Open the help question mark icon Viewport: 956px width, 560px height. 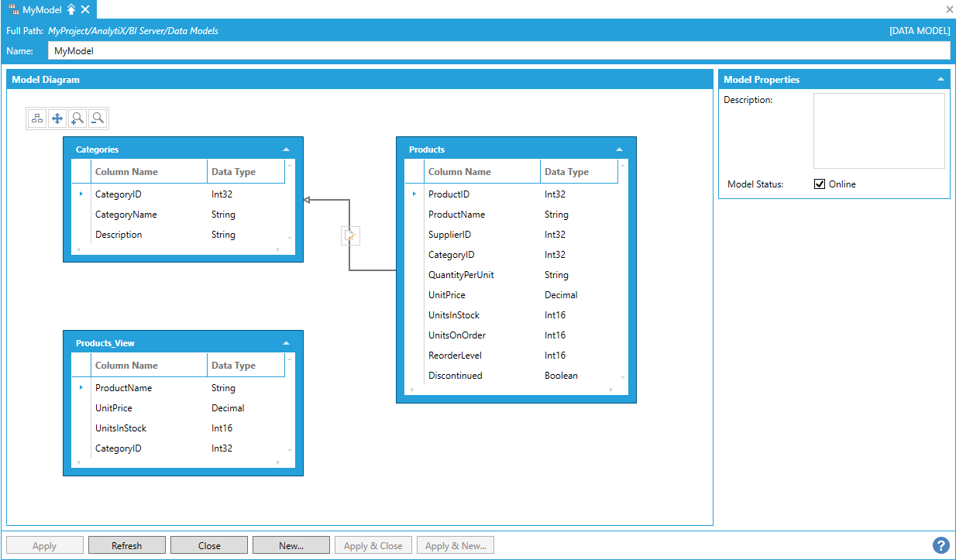pos(941,545)
